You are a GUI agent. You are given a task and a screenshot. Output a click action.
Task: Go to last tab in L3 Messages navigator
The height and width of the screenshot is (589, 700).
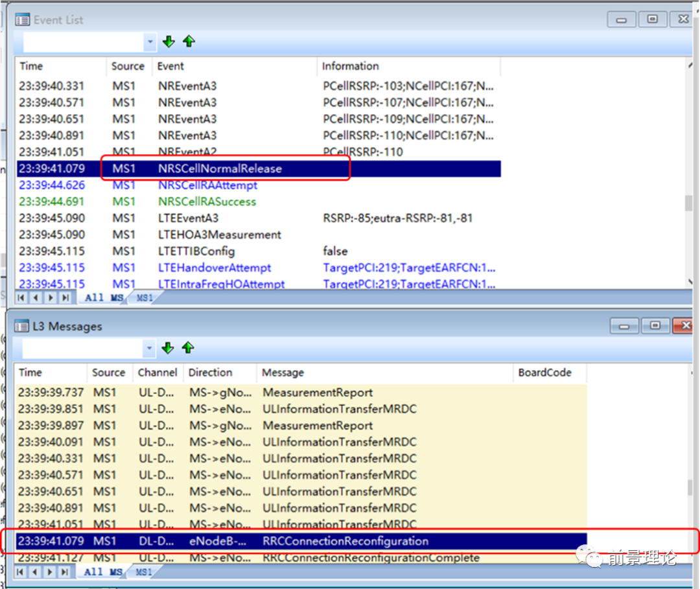[65, 572]
